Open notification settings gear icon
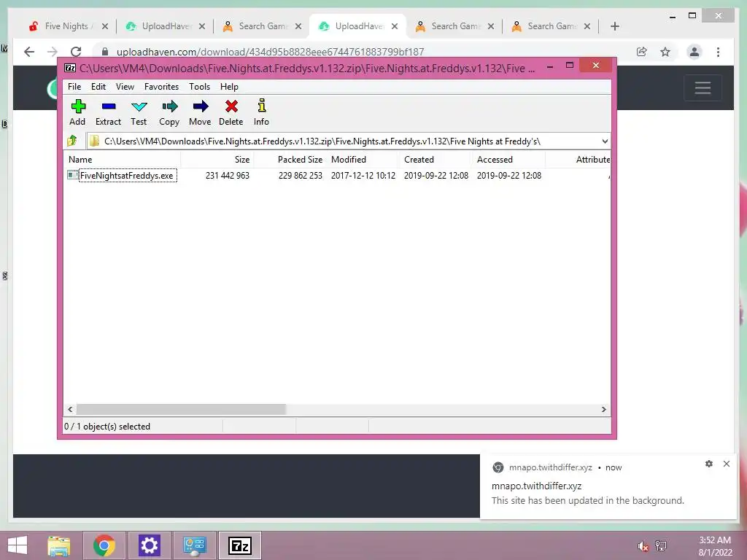This screenshot has width=747, height=560. point(709,464)
